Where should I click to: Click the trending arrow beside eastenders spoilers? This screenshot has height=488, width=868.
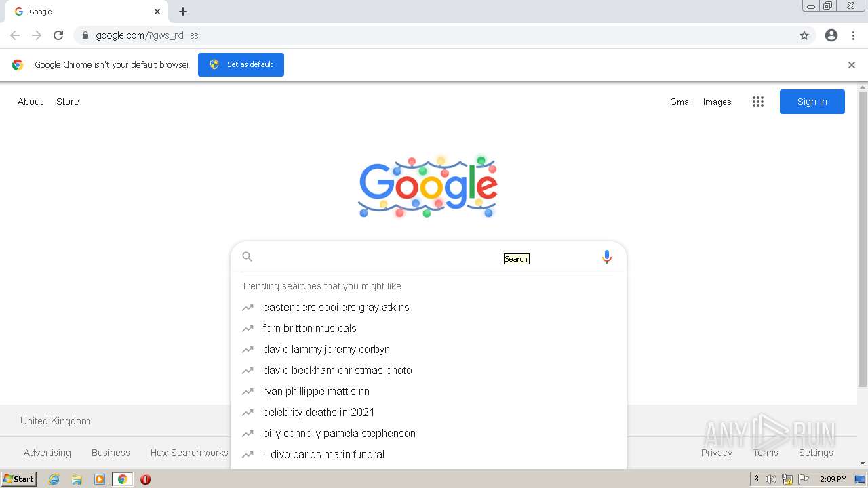[248, 308]
